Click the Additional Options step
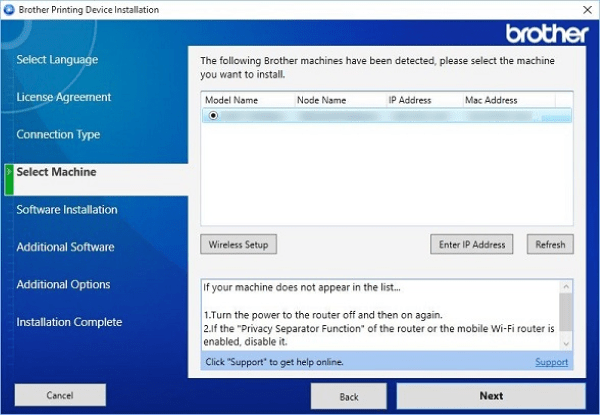The height and width of the screenshot is (415, 600). (x=63, y=285)
